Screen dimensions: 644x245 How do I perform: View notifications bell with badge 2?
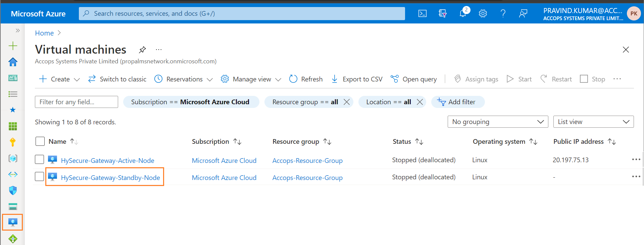(463, 13)
